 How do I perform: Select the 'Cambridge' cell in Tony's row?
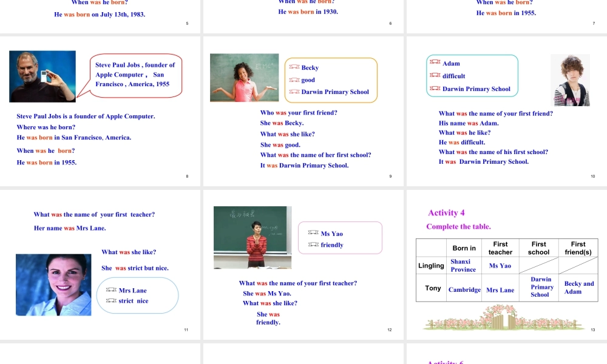pyautogui.click(x=464, y=289)
